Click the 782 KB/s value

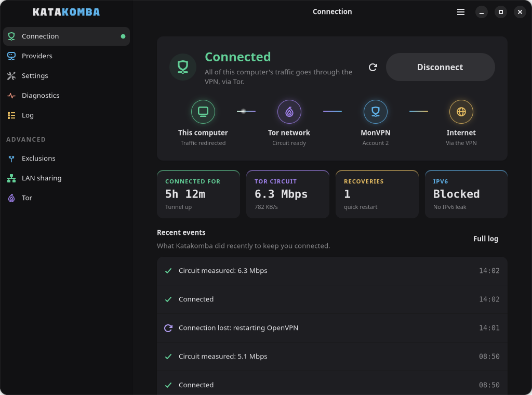pos(266,207)
